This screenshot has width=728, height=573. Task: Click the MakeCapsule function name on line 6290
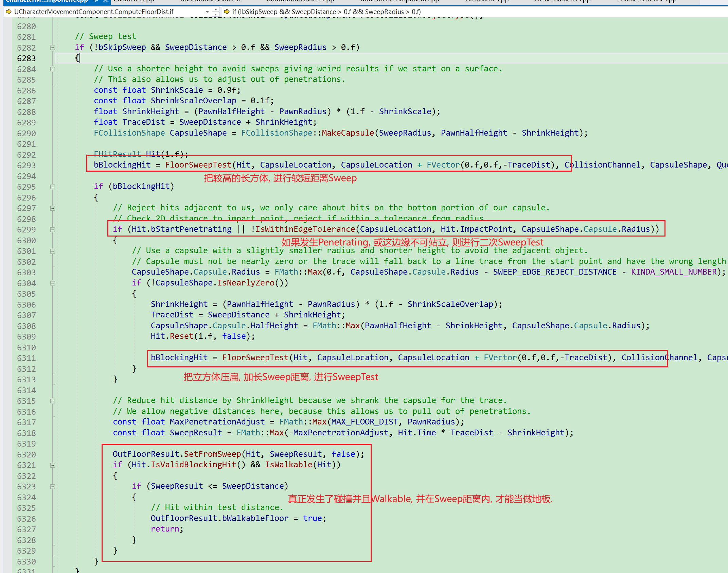point(348,133)
